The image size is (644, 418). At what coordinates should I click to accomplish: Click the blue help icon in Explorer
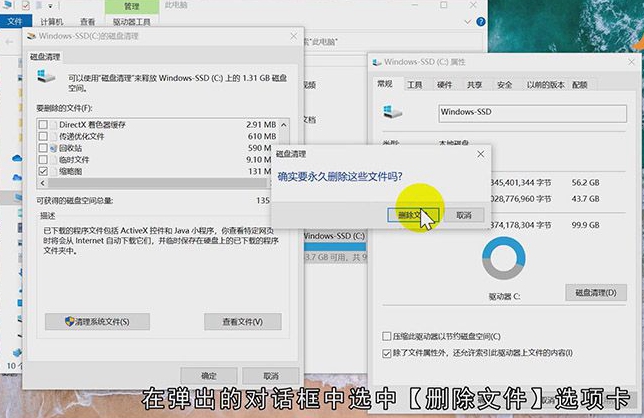click(x=481, y=21)
